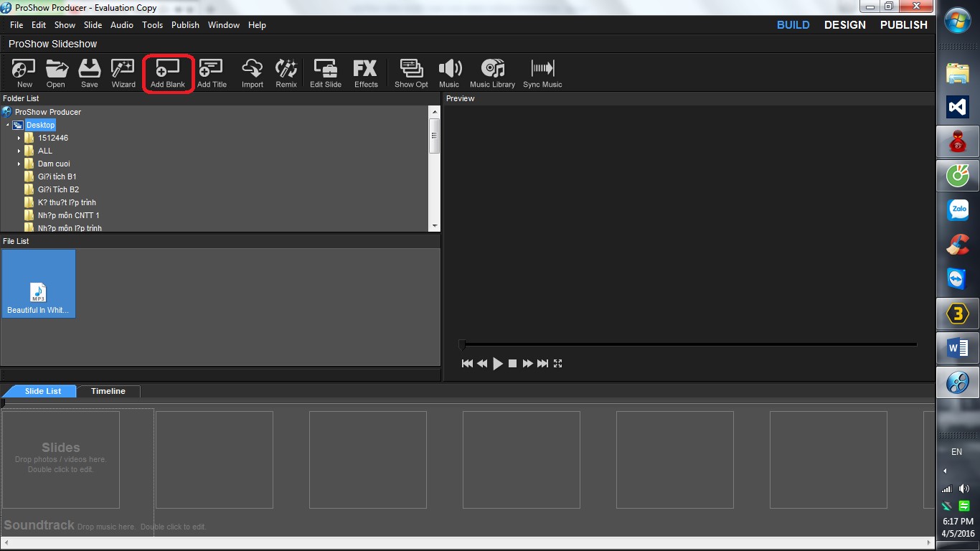This screenshot has width=980, height=551.
Task: Stop the preview playback
Action: click(x=512, y=364)
